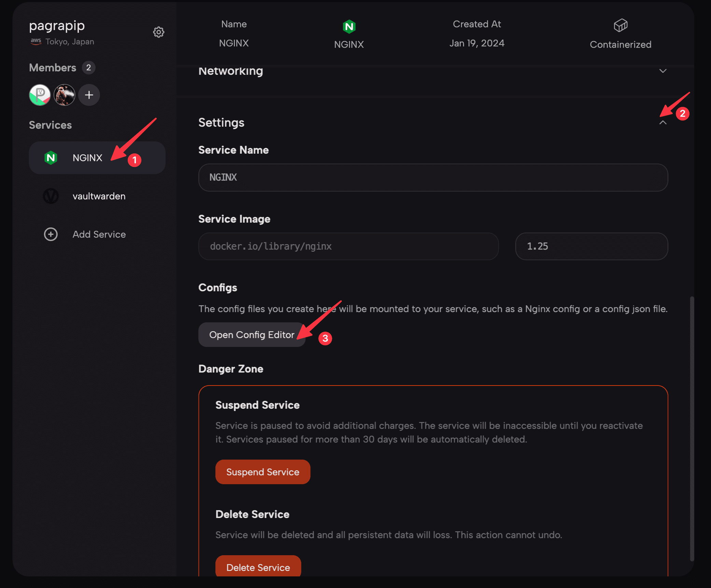Click the Add Service plus icon
Image resolution: width=711 pixels, height=588 pixels.
[x=51, y=234]
